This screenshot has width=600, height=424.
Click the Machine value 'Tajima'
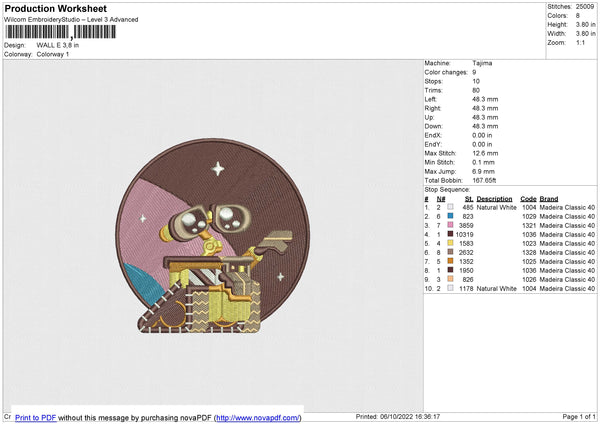coord(482,63)
